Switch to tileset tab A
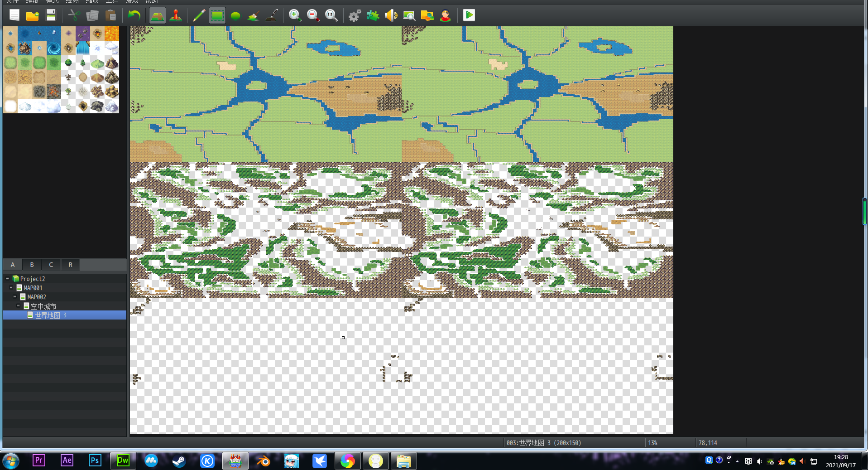Image resolution: width=868 pixels, height=470 pixels. coord(13,265)
